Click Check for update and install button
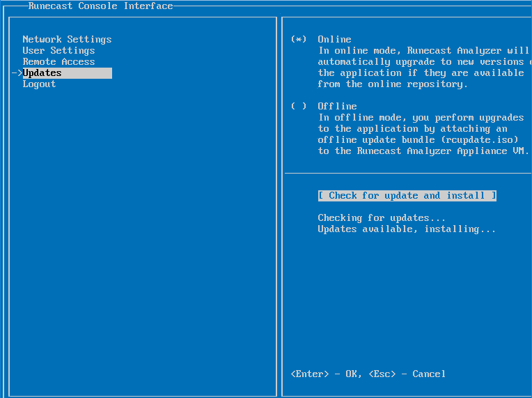This screenshot has height=398, width=532. coord(407,196)
